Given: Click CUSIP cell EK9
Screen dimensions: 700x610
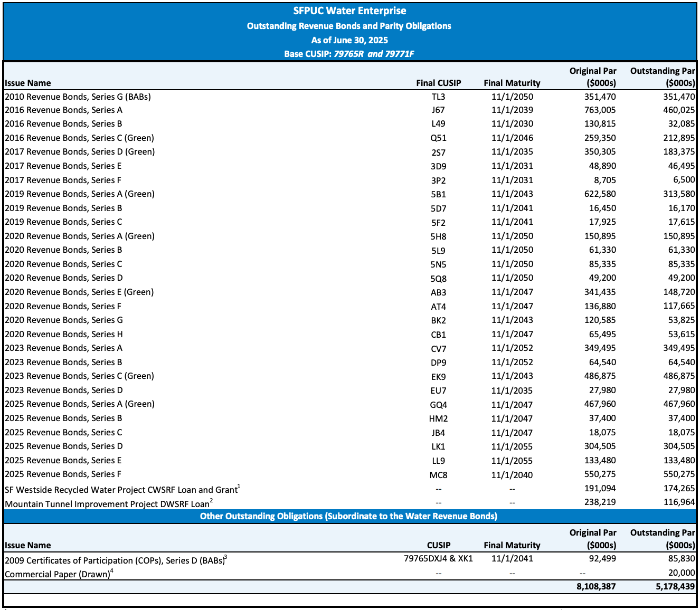Looking at the screenshot, I should pyautogui.click(x=438, y=377).
